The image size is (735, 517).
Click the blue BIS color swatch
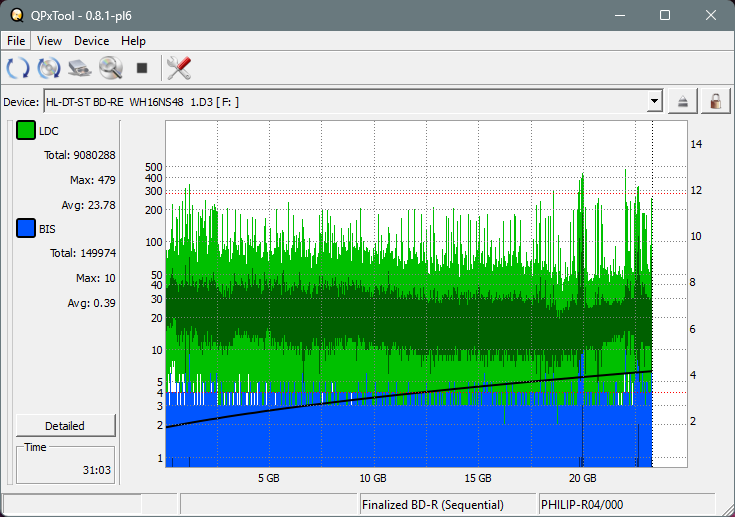[x=25, y=229]
